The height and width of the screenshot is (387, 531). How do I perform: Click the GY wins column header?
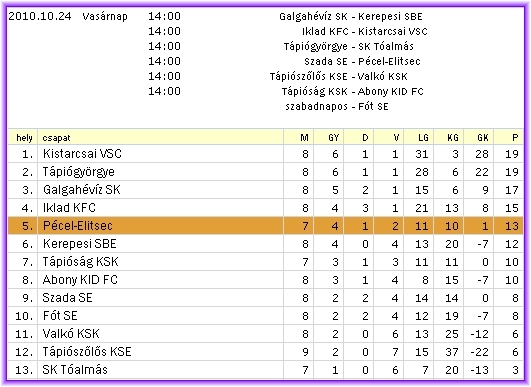point(334,137)
